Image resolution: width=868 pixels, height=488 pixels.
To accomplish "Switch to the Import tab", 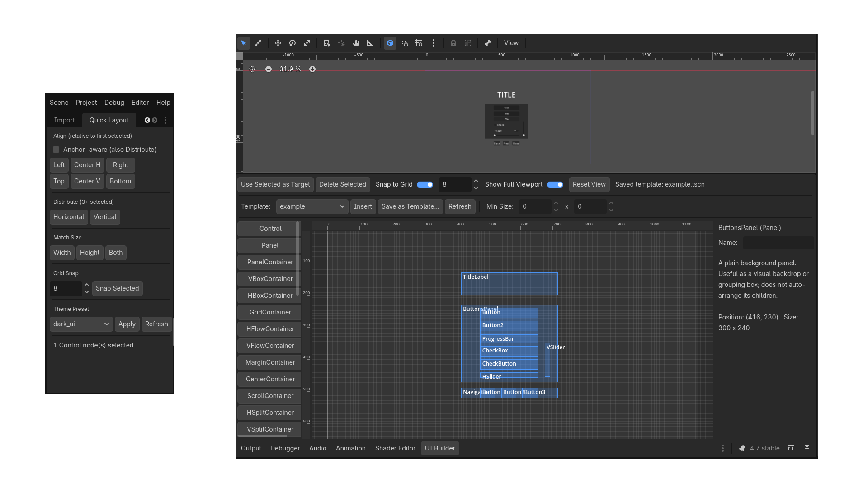I will coord(64,120).
